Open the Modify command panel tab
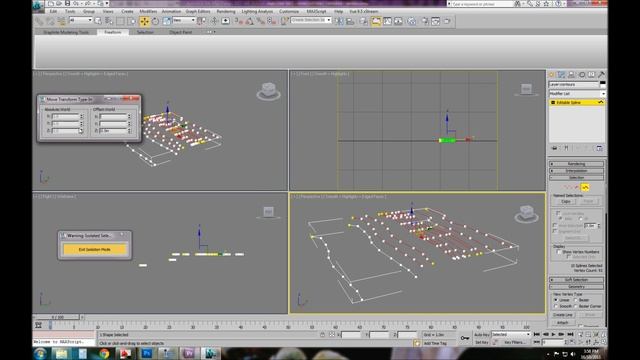Image resolution: width=640 pixels, height=360 pixels. (562, 75)
